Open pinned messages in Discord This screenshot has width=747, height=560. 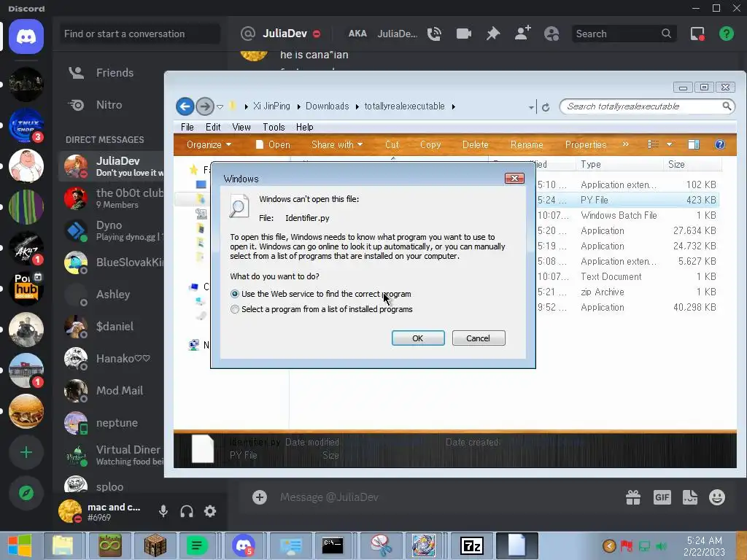[493, 34]
